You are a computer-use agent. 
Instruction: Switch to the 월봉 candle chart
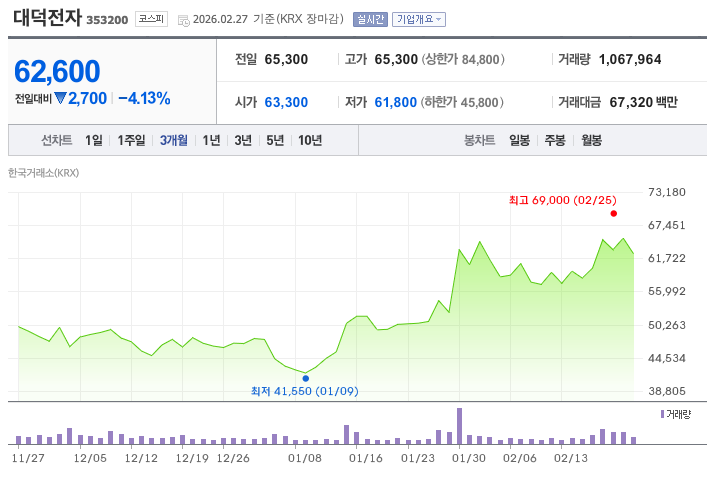click(x=591, y=140)
